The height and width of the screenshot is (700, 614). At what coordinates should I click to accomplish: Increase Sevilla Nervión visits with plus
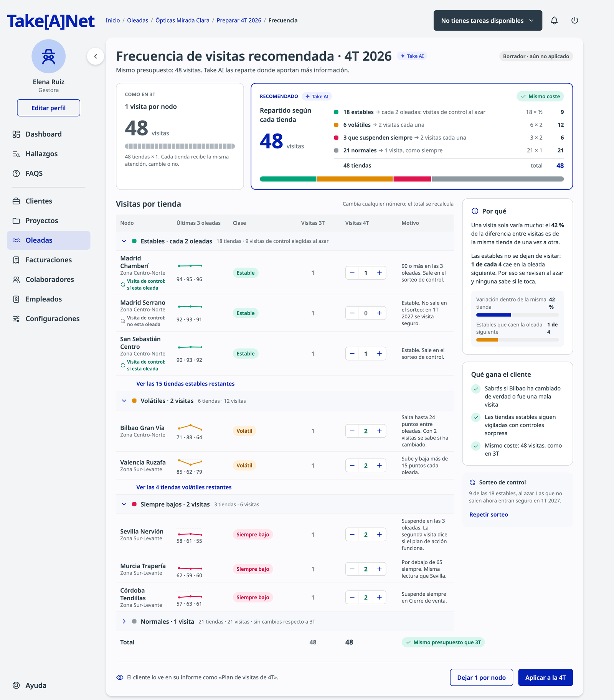379,535
